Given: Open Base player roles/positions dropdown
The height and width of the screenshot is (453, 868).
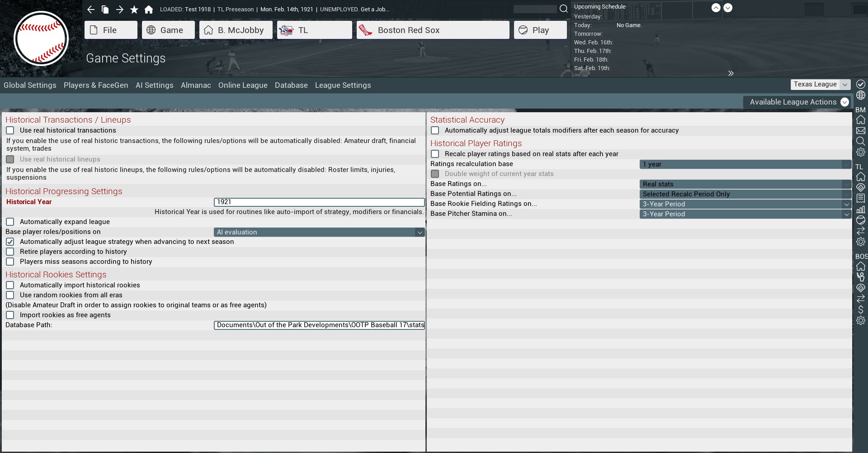Looking at the screenshot, I should click(319, 232).
